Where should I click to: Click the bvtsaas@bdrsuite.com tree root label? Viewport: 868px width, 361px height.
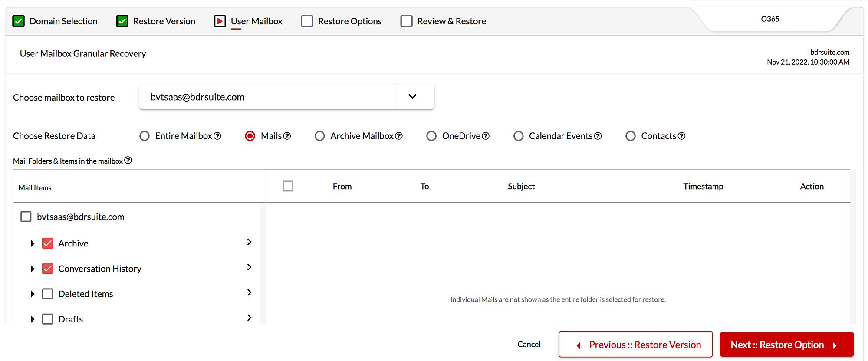(81, 217)
